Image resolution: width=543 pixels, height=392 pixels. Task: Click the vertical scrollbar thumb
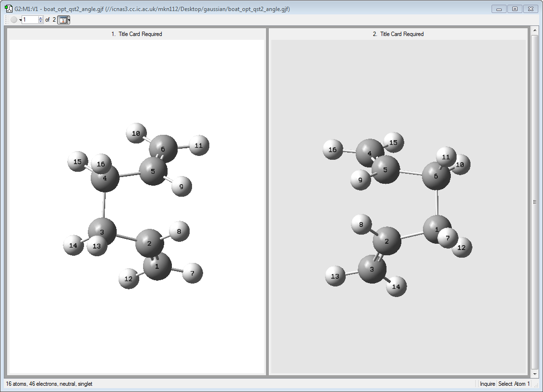535,202
